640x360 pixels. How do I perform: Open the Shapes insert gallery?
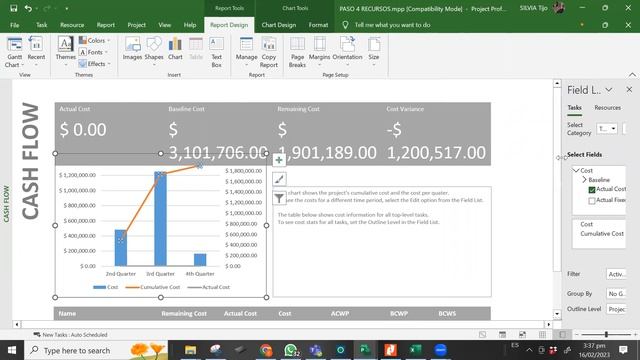pos(154,51)
